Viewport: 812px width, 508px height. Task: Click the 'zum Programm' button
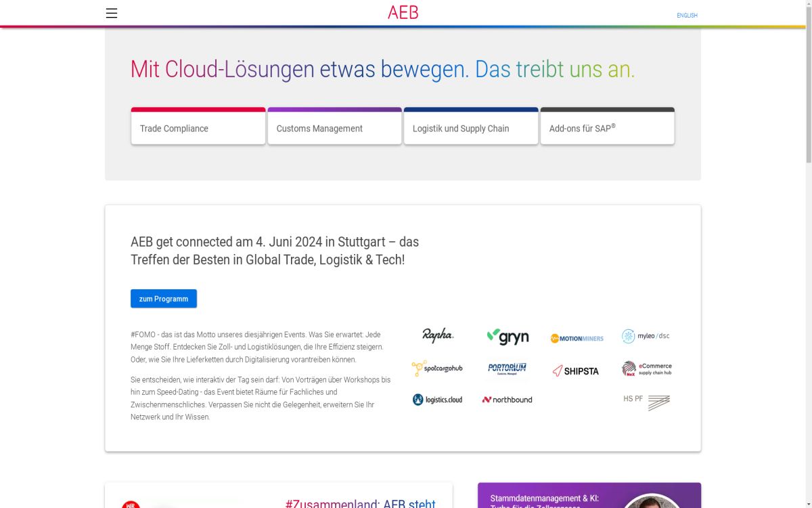pos(164,299)
